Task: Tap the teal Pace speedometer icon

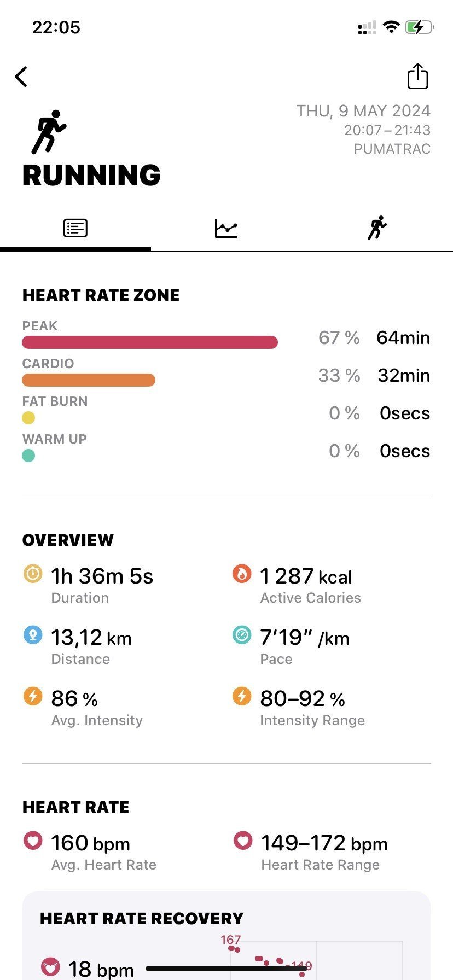Action: point(242,635)
